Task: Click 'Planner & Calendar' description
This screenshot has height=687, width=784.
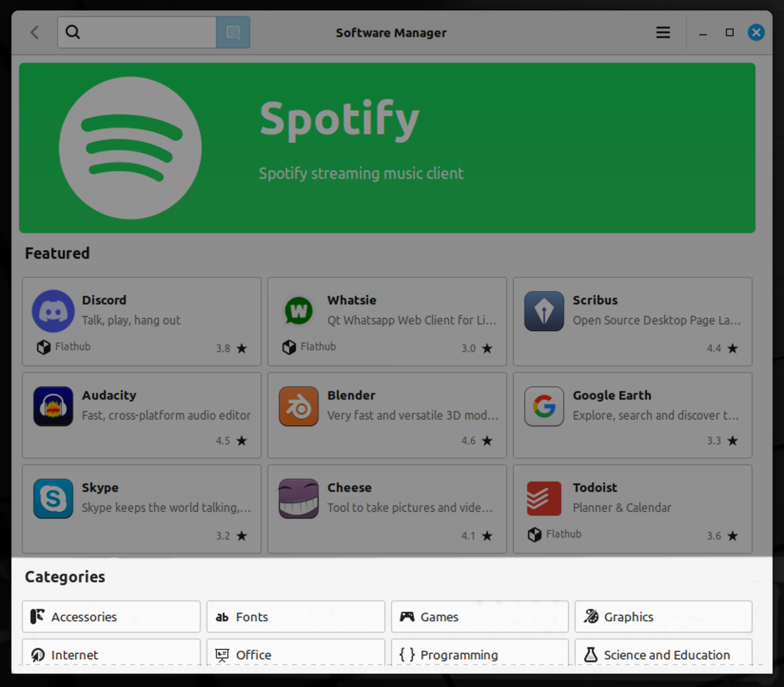Action: pyautogui.click(x=622, y=508)
